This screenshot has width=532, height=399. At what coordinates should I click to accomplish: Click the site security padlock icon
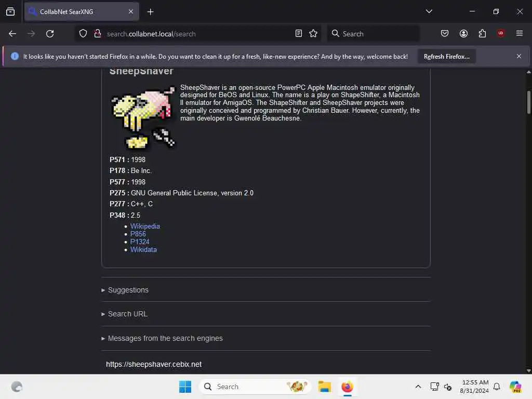(97, 34)
